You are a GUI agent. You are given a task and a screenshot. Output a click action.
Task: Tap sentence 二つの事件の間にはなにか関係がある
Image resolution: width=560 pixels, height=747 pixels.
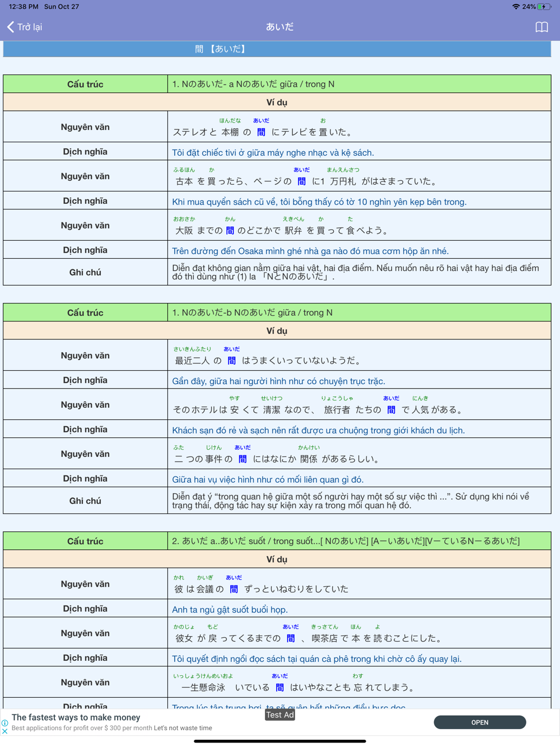pyautogui.click(x=277, y=459)
